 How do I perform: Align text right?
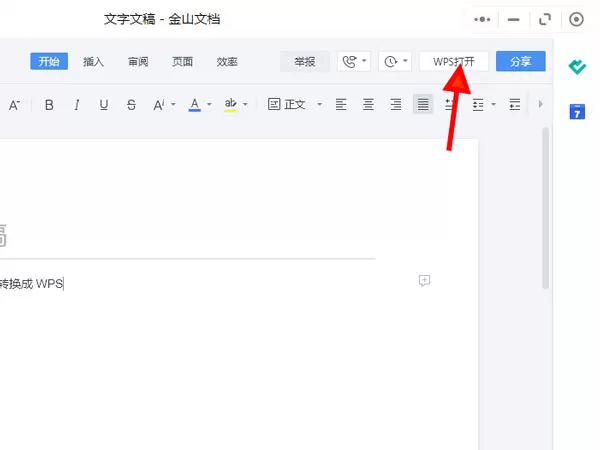click(396, 104)
